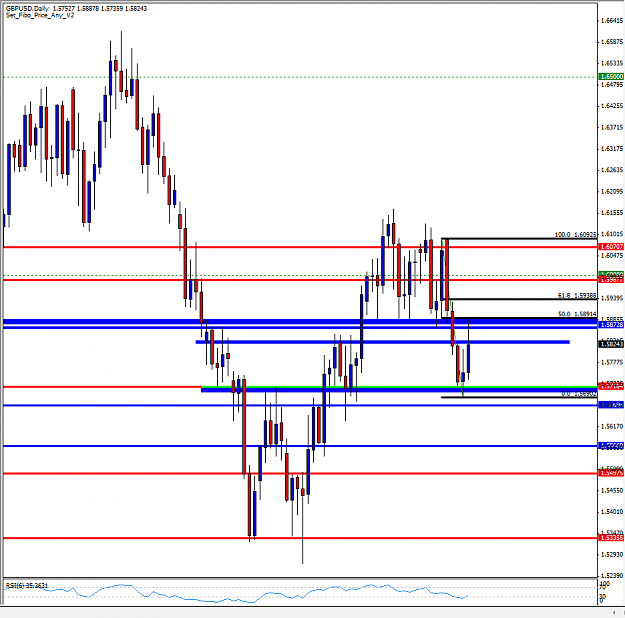
Task: Click the black current-price tag 1.58243
Action: [611, 344]
